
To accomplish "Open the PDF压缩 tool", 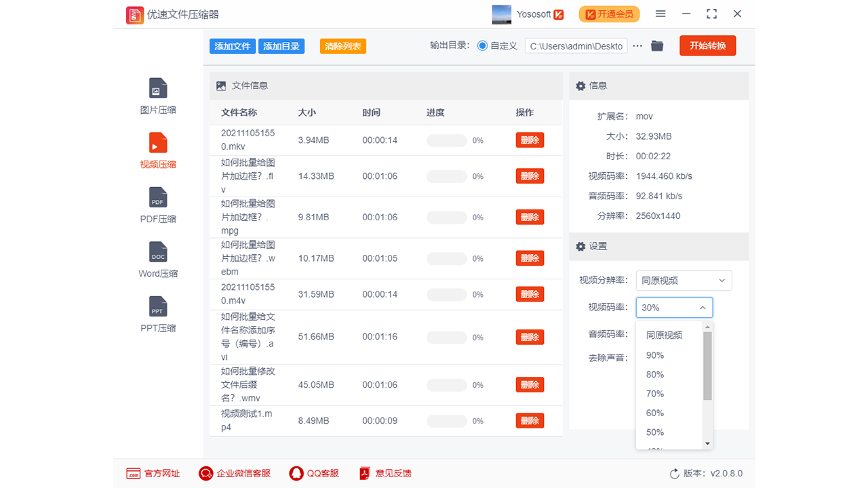I will click(x=157, y=205).
